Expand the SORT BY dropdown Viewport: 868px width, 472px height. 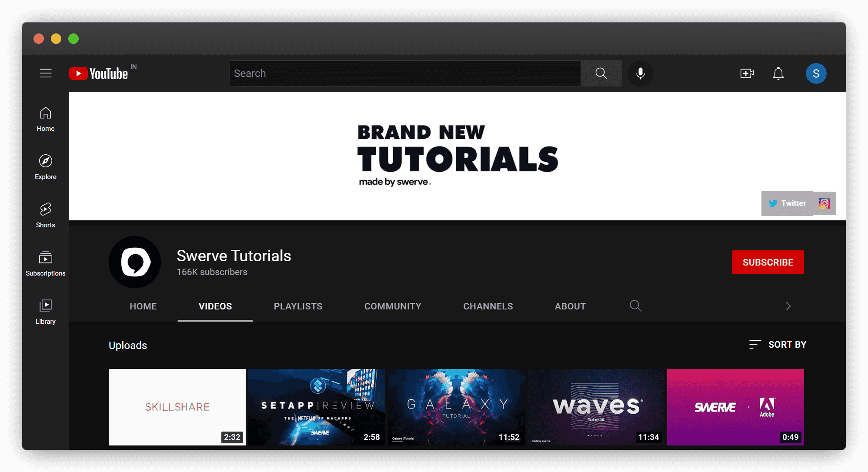coord(776,345)
